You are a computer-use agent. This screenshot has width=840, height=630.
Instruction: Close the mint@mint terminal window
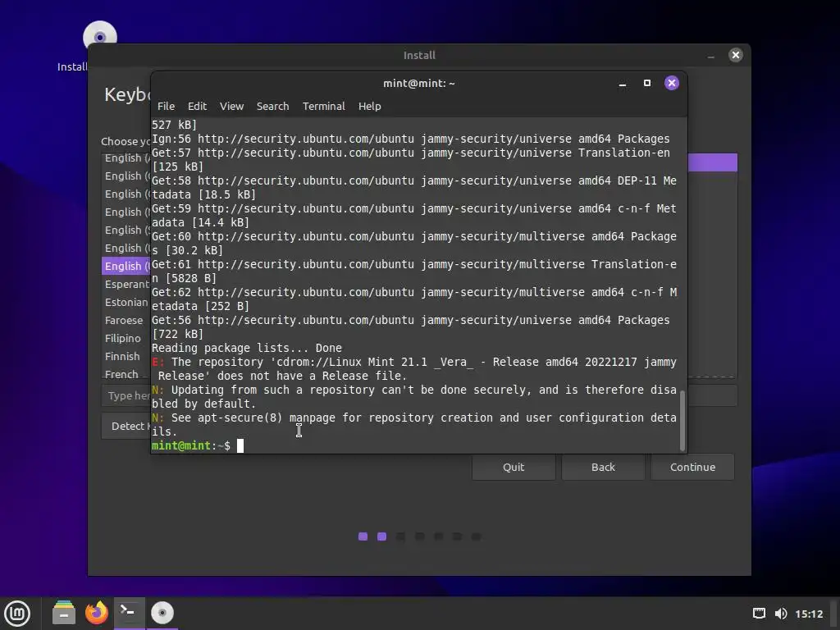pos(672,83)
